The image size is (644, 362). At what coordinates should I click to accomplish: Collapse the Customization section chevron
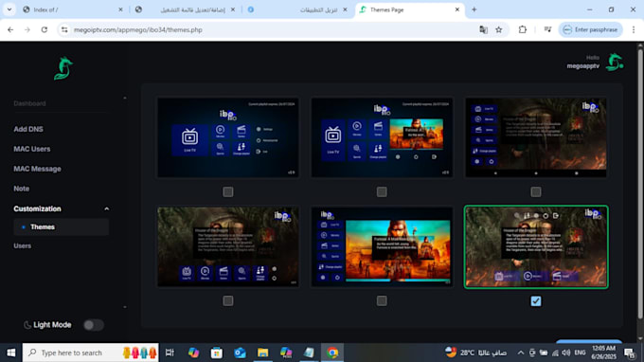pos(107,208)
